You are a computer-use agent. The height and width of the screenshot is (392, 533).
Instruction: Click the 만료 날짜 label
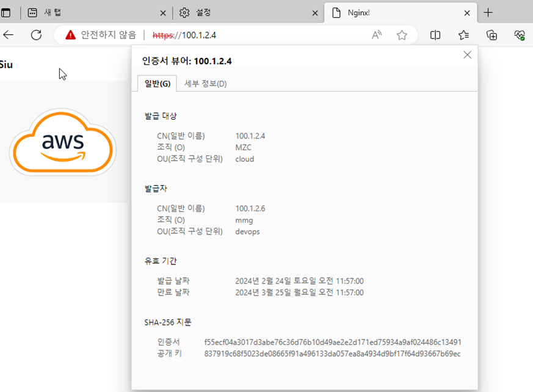(173, 292)
